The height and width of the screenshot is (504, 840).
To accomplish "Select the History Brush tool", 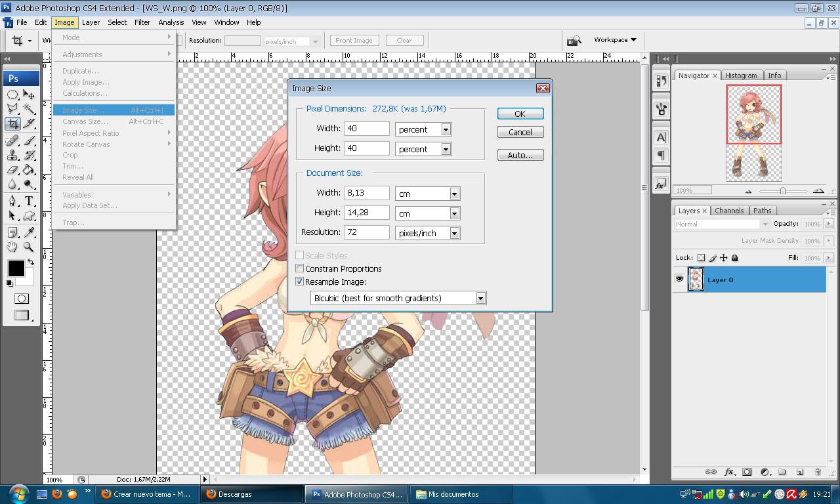I will pos(29,156).
